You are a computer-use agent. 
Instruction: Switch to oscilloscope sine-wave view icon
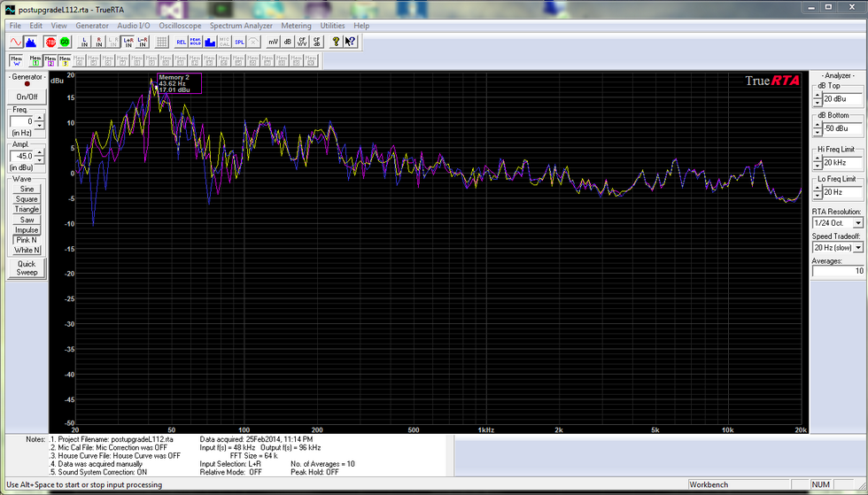[x=16, y=42]
